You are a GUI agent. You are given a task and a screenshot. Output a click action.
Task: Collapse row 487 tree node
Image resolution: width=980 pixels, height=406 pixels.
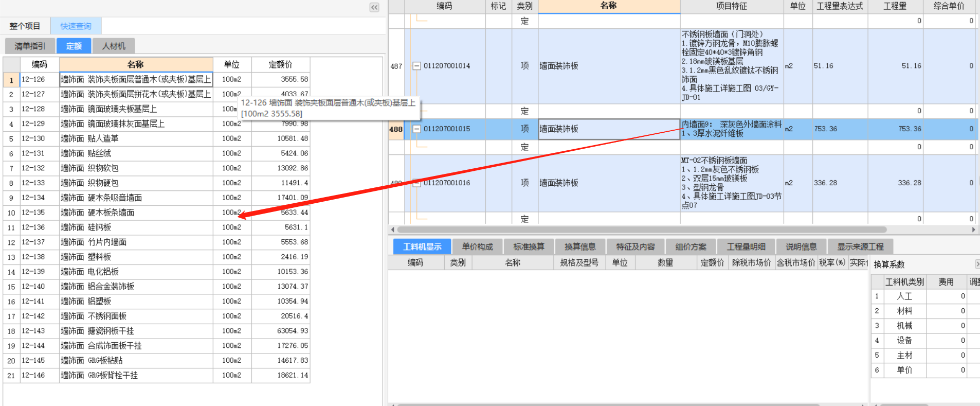417,66
